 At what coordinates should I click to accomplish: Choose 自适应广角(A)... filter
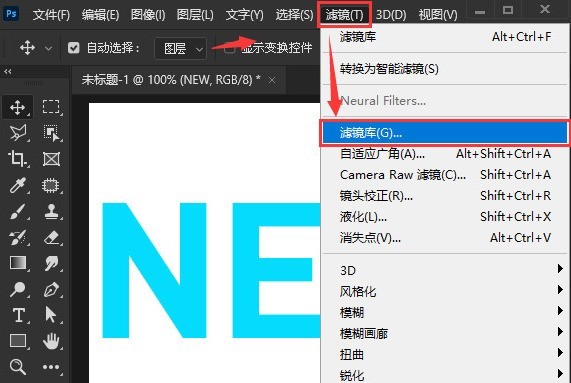pos(445,154)
